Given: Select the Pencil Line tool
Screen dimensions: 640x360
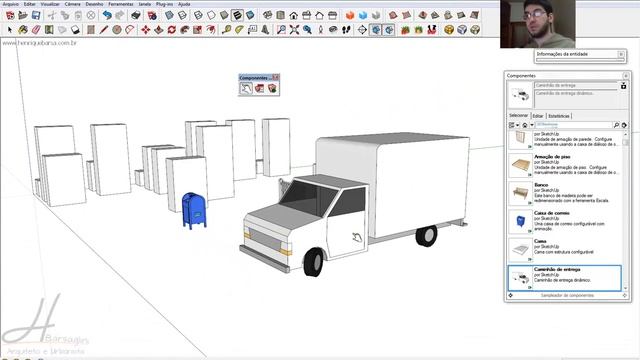Looking at the screenshot, I should point(104,30).
